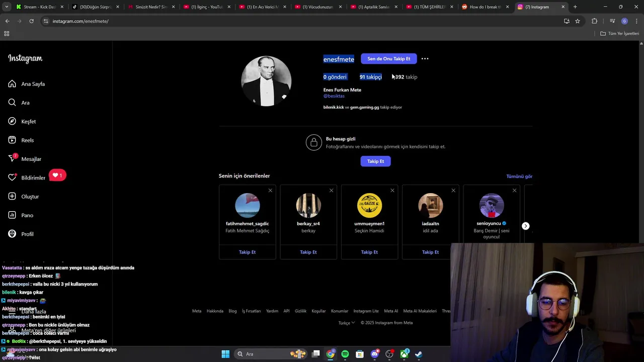This screenshot has height=362, width=644.
Task: Open Steam from the taskbar
Action: pos(419,354)
